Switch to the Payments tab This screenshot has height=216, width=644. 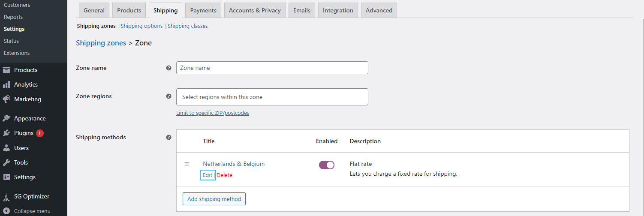(203, 10)
